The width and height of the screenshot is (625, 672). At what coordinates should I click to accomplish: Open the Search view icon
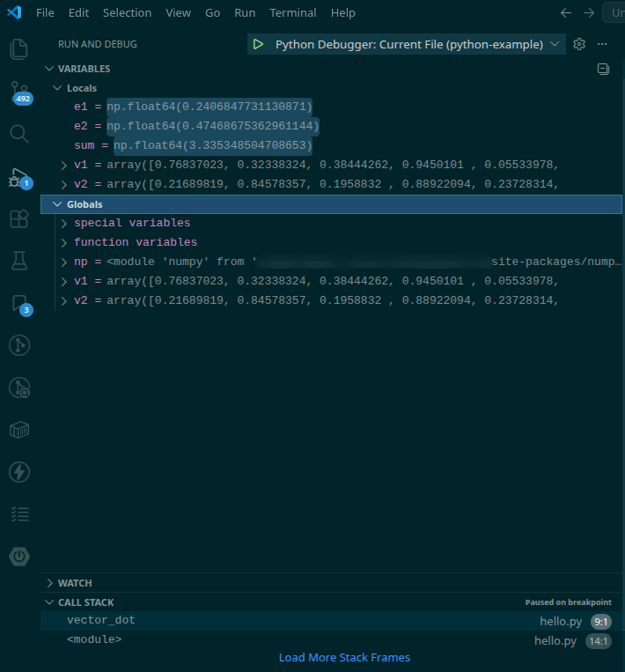[x=18, y=134]
